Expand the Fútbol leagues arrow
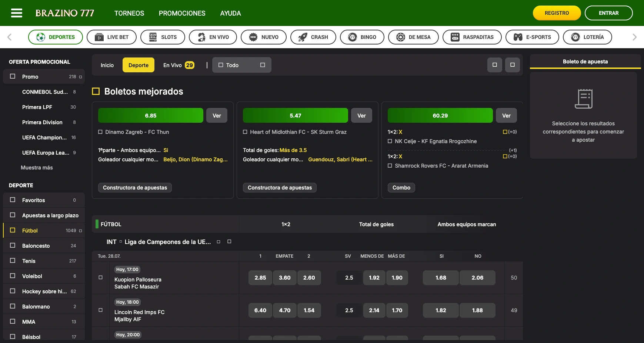Image resolution: width=644 pixels, height=343 pixels. (80, 231)
